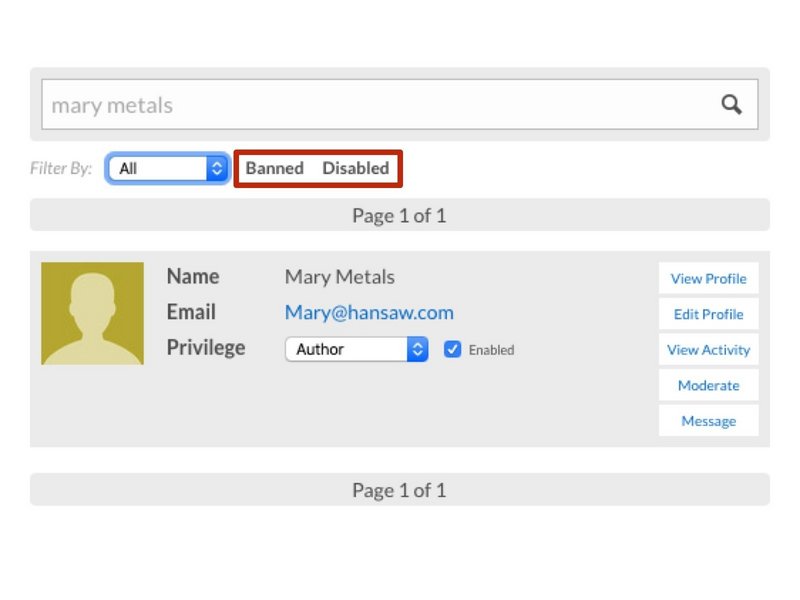This screenshot has height=600, width=800.
Task: Select the Mary Metals name text
Action: click(x=339, y=277)
